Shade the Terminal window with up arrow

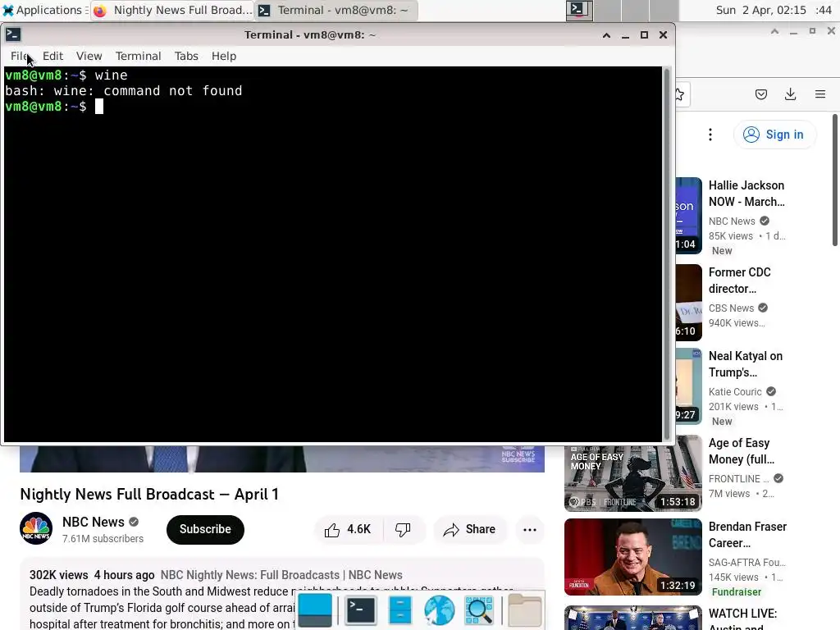pyautogui.click(x=606, y=35)
